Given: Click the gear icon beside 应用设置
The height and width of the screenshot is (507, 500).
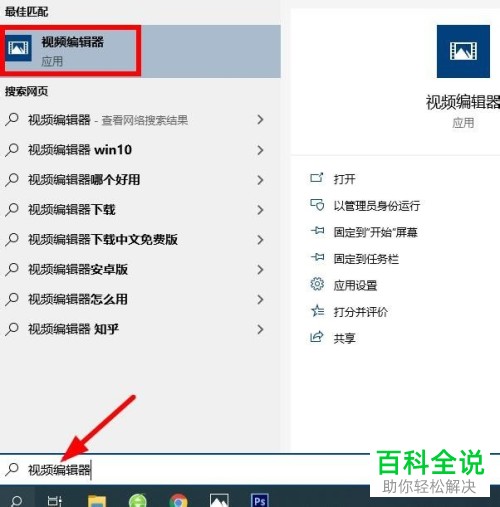Looking at the screenshot, I should click(x=317, y=284).
